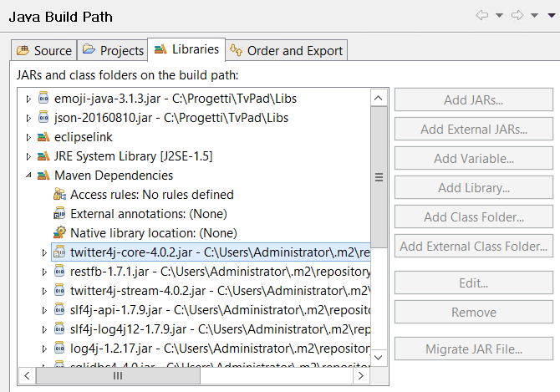Click the back navigation arrow icon
Viewport: 560px width, 392px height.
click(x=482, y=15)
